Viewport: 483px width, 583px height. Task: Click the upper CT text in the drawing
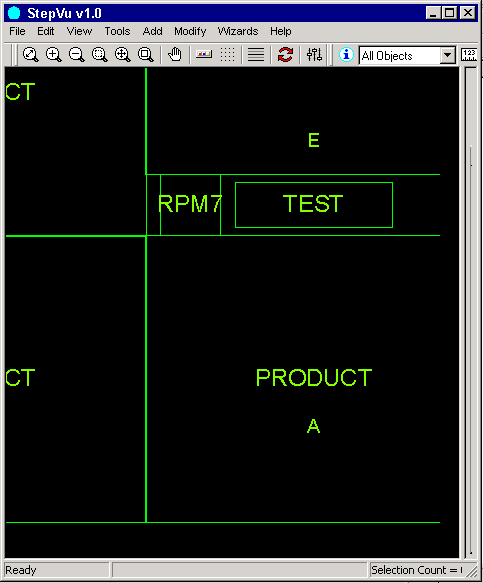20,92
